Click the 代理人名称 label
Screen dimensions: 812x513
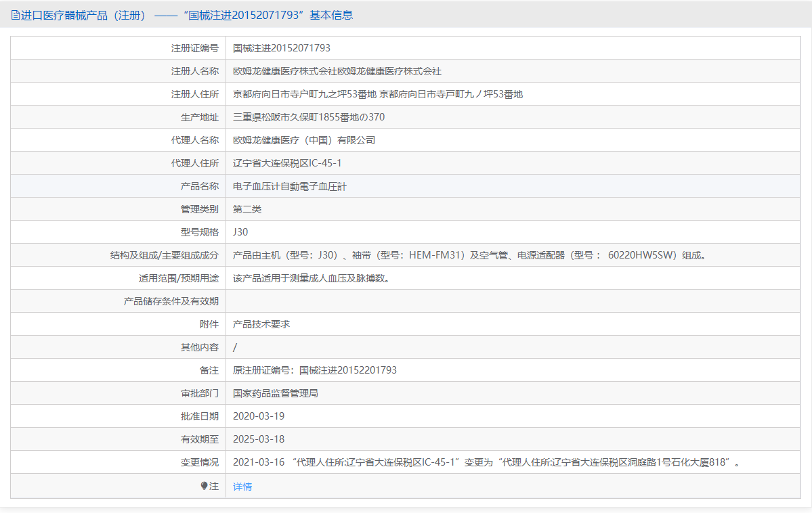195,140
